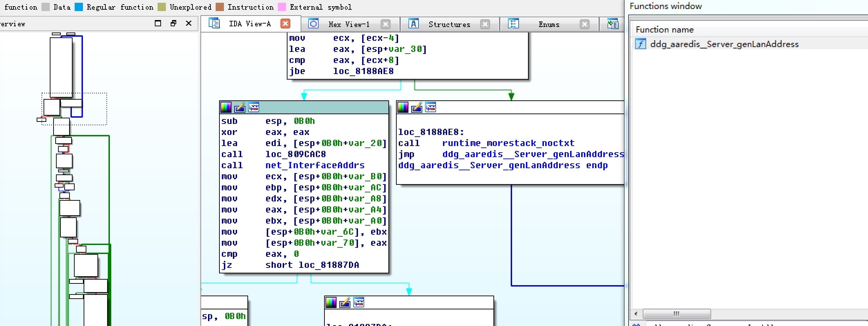Click the Function name column header
This screenshot has height=326, width=868.
pos(664,30)
